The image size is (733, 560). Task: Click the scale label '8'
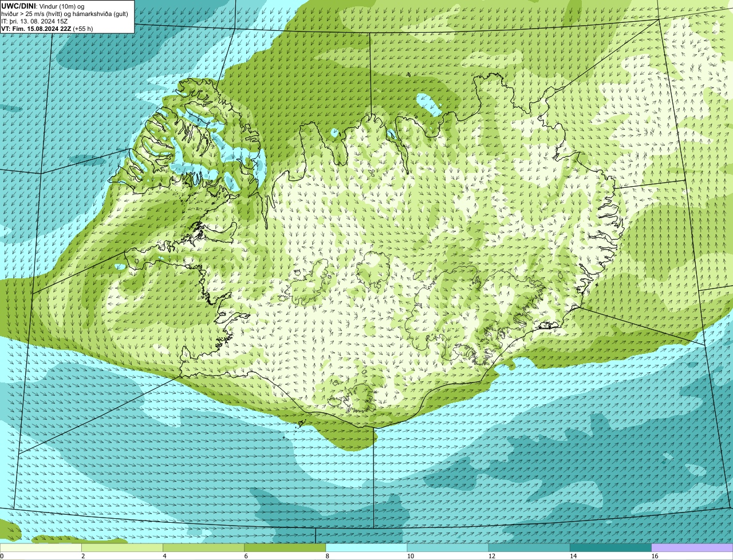(328, 556)
